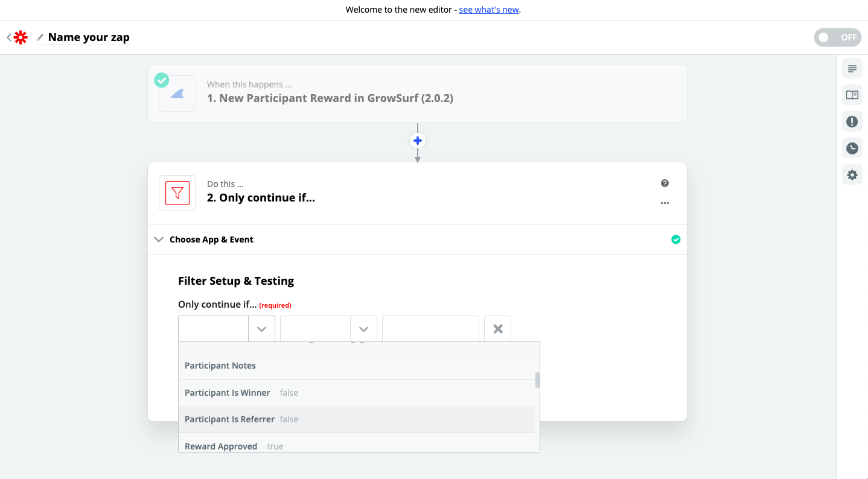This screenshot has height=479, width=868.
Task: Click green check on Choose App & Event
Action: click(676, 239)
